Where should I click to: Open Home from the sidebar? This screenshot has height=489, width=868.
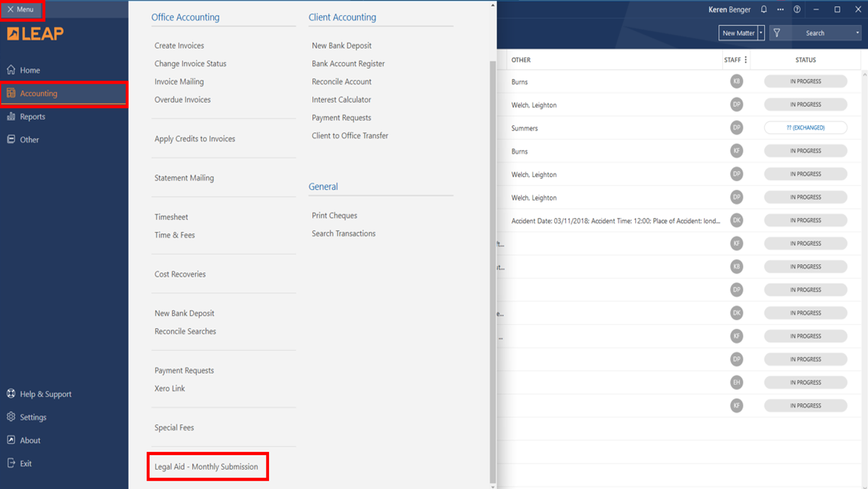click(30, 70)
